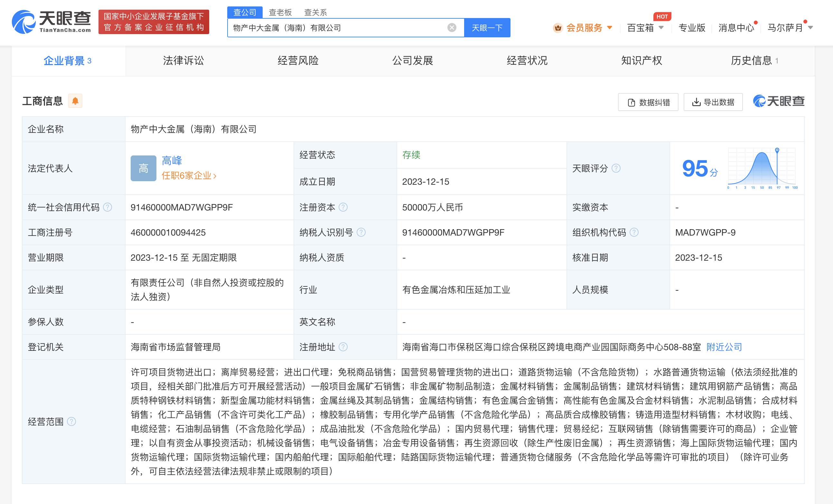Select the 查老板 search tab

[280, 13]
